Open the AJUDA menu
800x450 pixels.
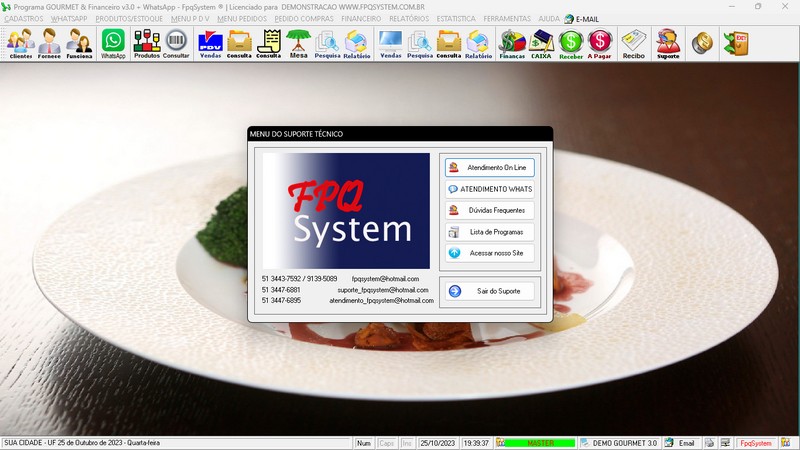[x=548, y=18]
